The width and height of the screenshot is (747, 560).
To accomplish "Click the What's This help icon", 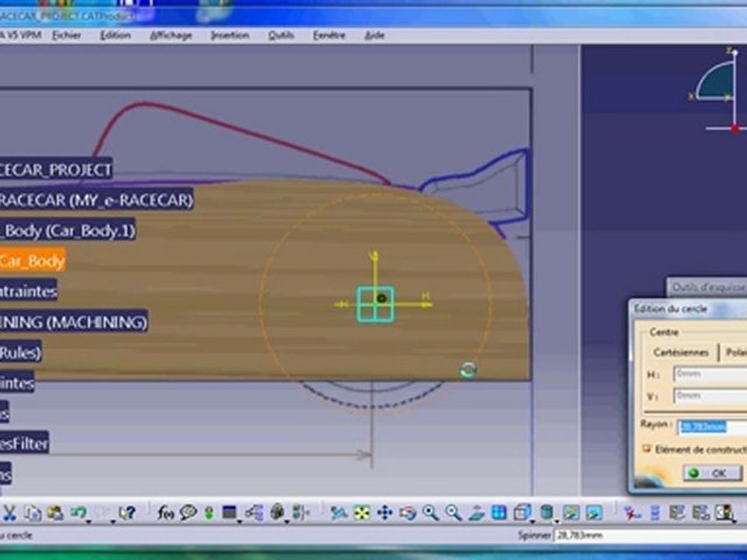I will [x=127, y=513].
